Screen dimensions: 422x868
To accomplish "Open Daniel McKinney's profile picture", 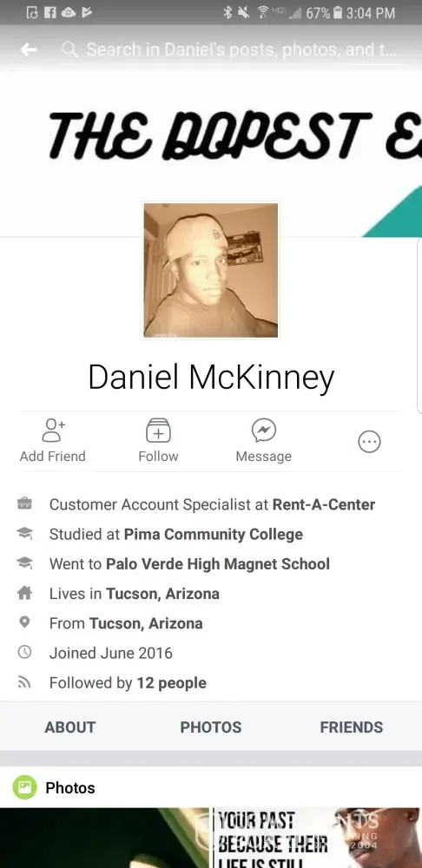I will click(211, 270).
